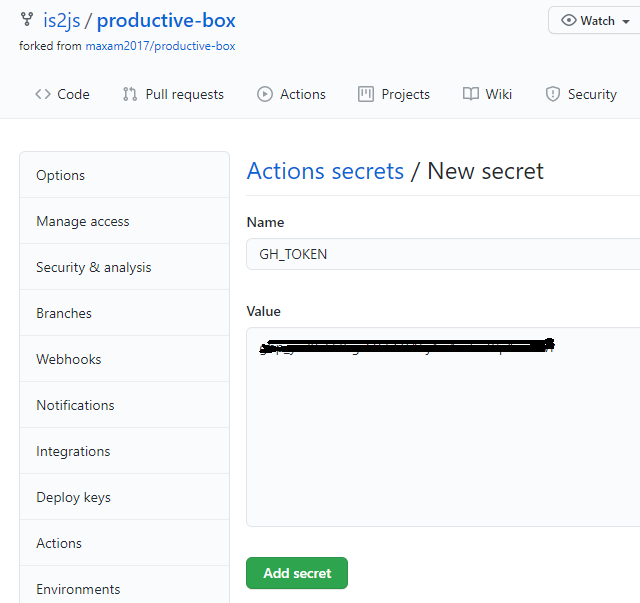Image resolution: width=640 pixels, height=603 pixels.
Task: Click the fork icon beside the repository name
Action: coord(27,19)
